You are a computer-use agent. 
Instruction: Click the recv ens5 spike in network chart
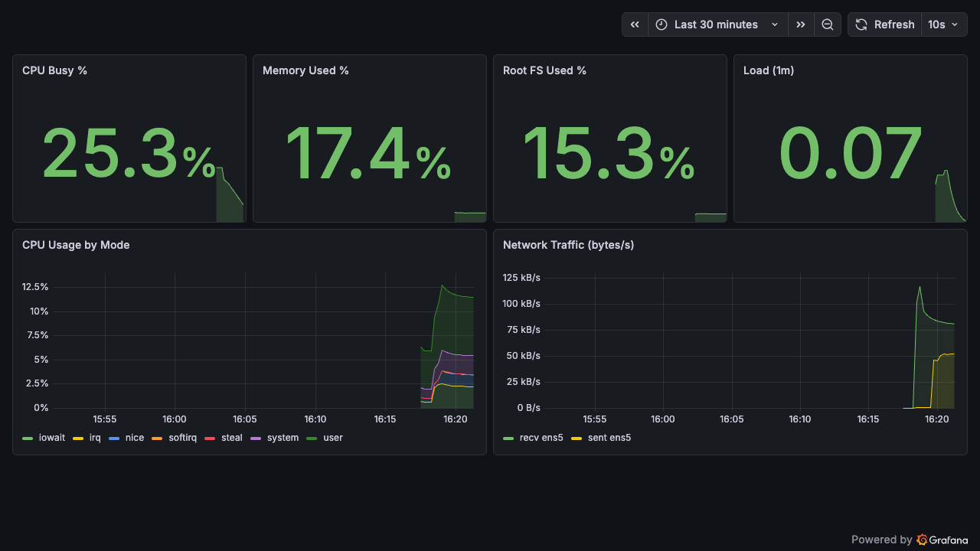[920, 287]
